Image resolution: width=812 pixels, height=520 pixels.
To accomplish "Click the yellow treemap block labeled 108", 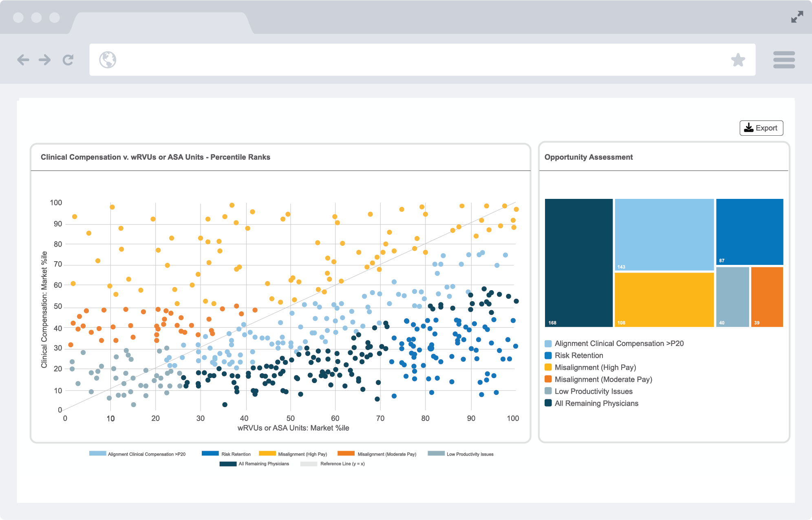I will (x=664, y=299).
